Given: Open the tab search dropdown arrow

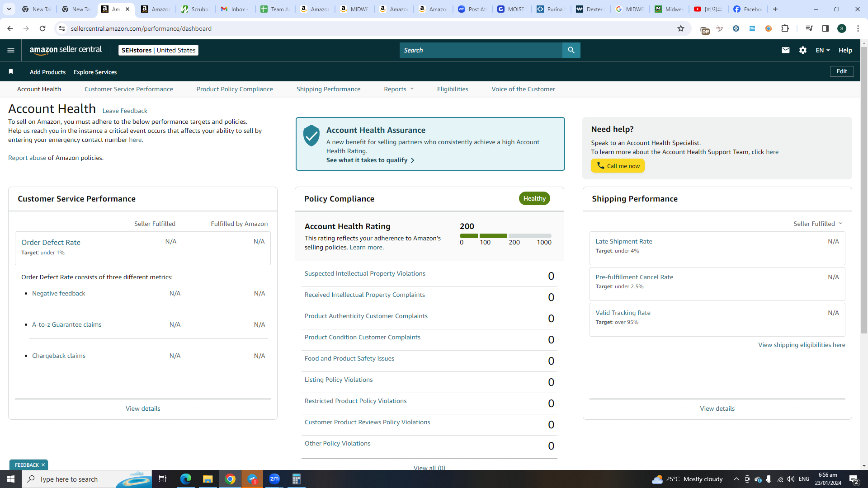Looking at the screenshot, I should 9,9.
